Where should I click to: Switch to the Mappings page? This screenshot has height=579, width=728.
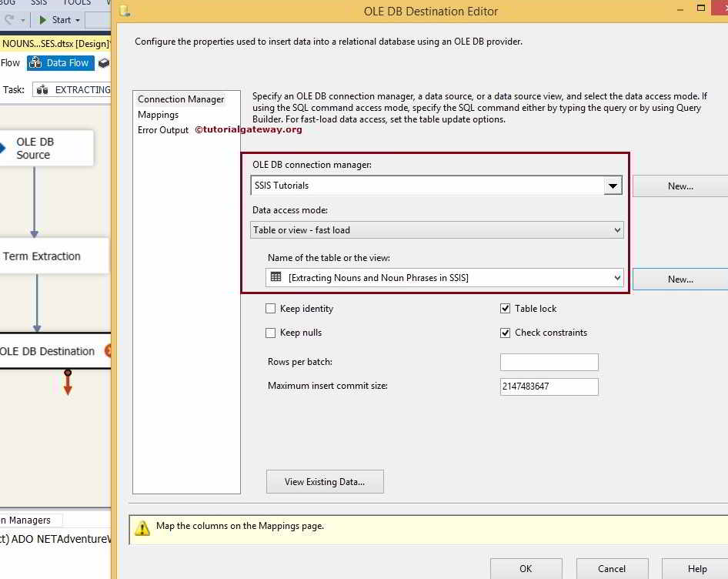click(158, 114)
